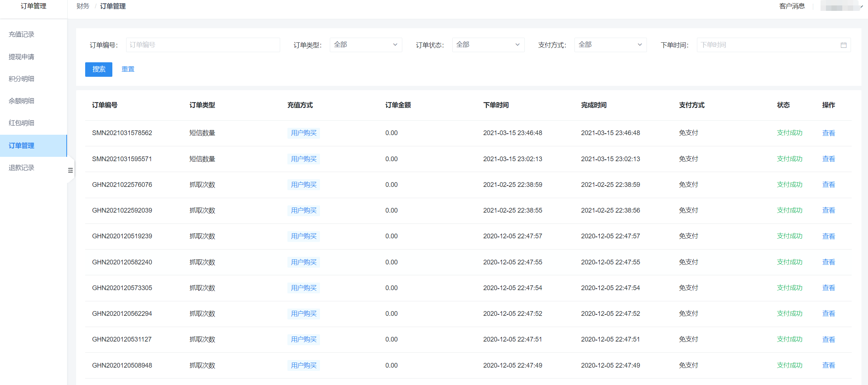This screenshot has width=868, height=385.
Task: Click order number GHN2020120519239
Action: 122,236
